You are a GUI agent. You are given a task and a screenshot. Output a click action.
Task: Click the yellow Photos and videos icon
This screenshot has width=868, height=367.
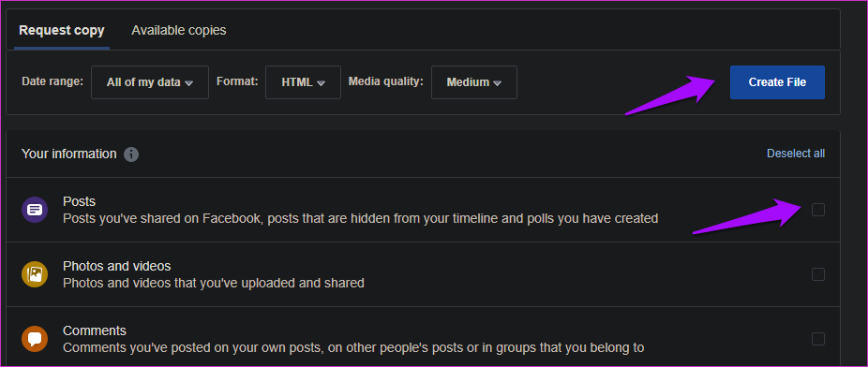(x=35, y=274)
